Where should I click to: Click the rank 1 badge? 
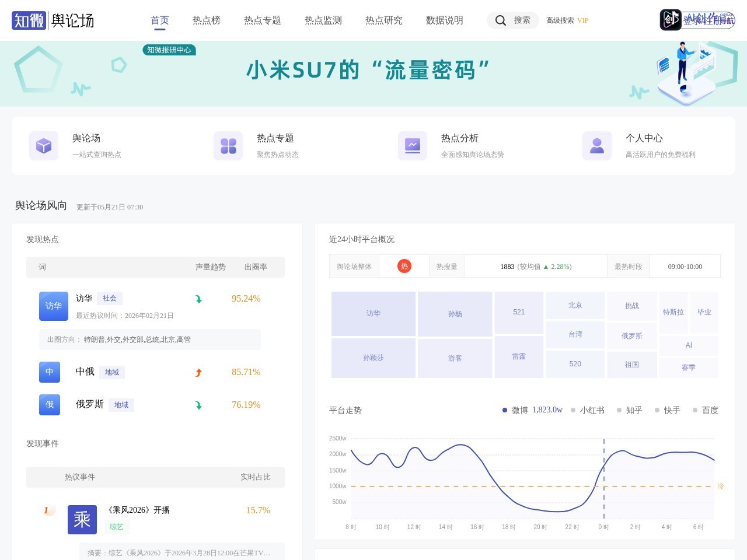pyautogui.click(x=48, y=510)
